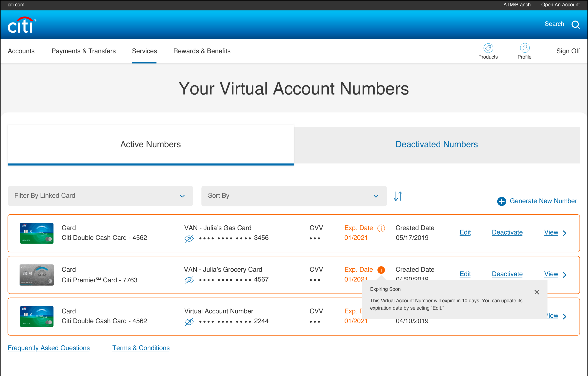Open Payments & Transfers menu
588x376 pixels.
tap(84, 51)
